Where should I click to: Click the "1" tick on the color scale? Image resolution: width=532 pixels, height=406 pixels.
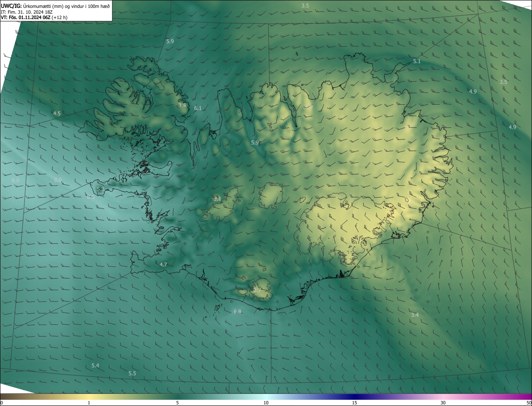(x=89, y=403)
